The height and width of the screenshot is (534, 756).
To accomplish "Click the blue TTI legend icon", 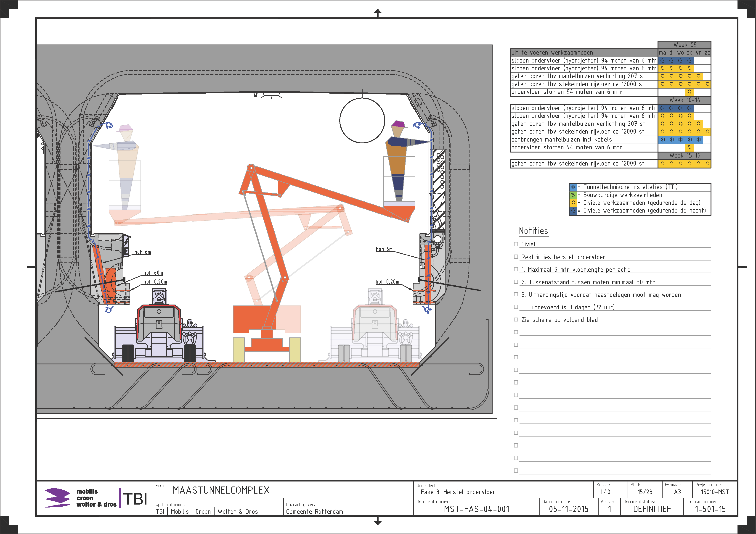I will pos(573,187).
